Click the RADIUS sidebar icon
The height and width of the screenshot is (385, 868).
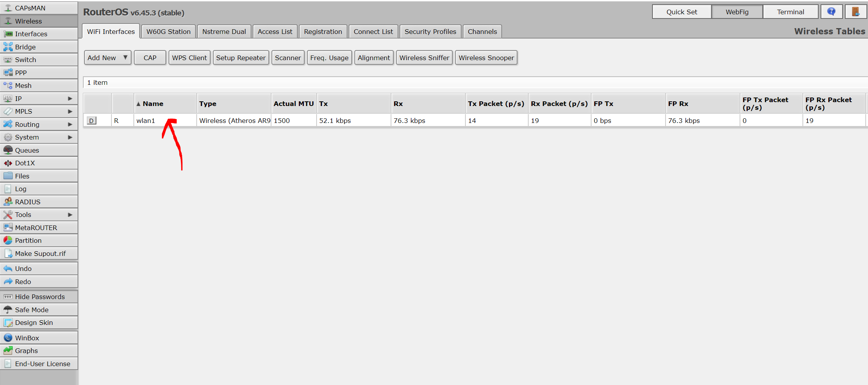(x=8, y=202)
